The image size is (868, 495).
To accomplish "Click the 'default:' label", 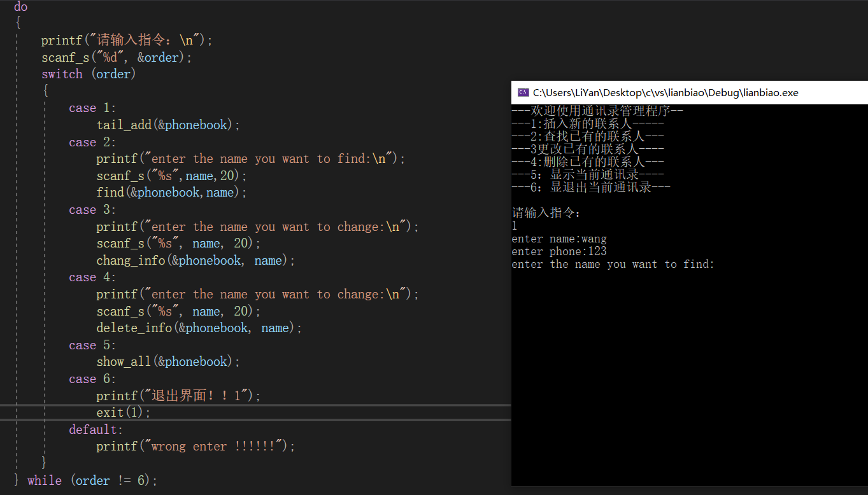I will (x=96, y=429).
